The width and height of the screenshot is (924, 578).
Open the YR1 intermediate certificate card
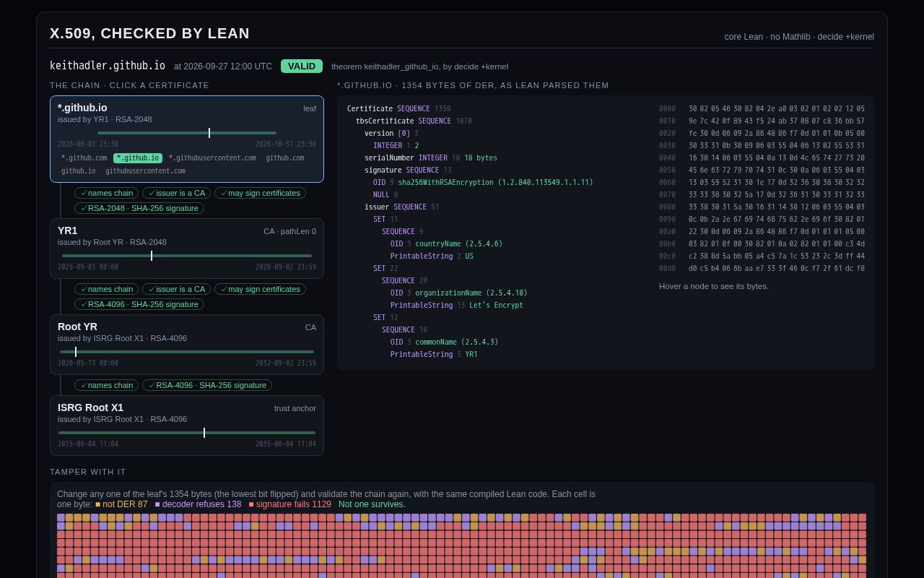pos(187,249)
